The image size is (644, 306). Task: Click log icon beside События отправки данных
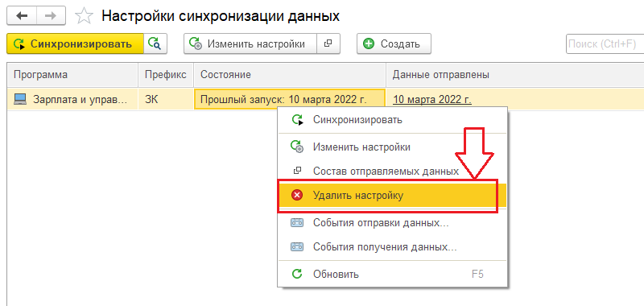(297, 222)
